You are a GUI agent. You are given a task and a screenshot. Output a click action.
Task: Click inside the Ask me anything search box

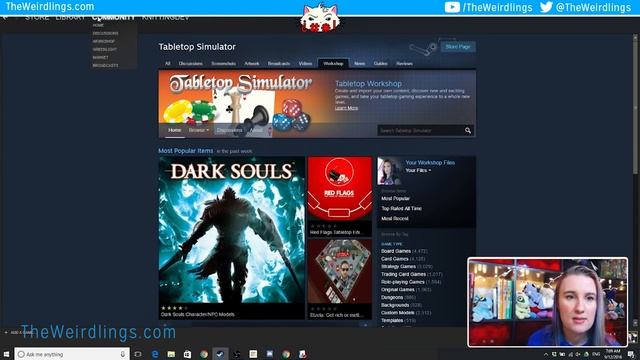pos(71,354)
